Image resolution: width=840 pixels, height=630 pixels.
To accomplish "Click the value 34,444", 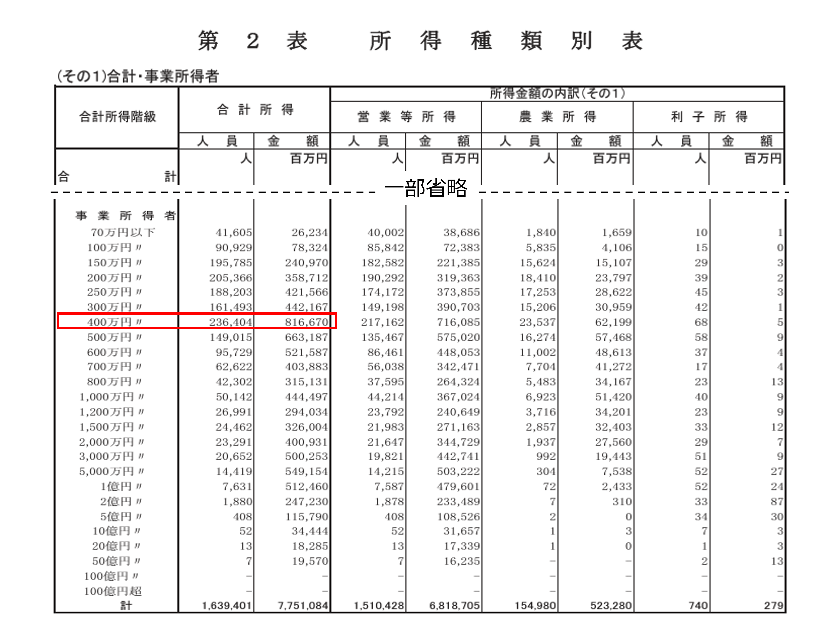I will 310,531.
